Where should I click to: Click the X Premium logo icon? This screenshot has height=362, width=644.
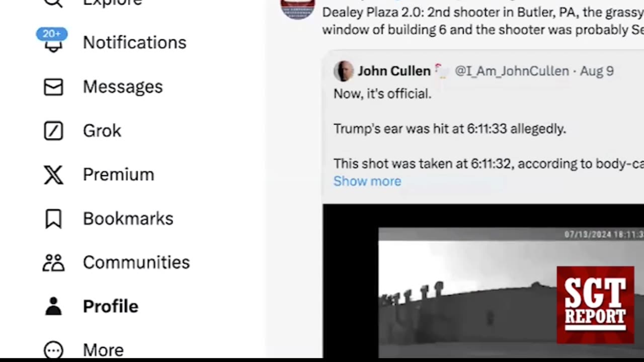click(x=53, y=175)
